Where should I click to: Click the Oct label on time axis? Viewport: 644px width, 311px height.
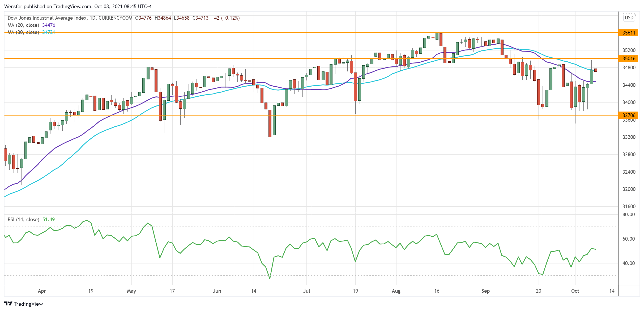point(575,291)
